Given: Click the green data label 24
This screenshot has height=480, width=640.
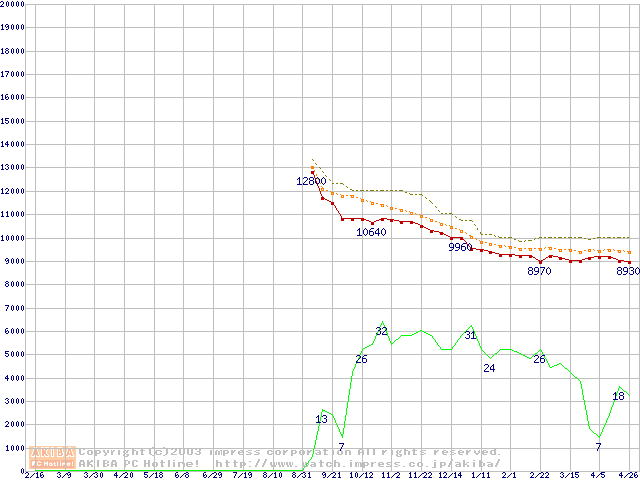Looking at the screenshot, I should coord(489,368).
